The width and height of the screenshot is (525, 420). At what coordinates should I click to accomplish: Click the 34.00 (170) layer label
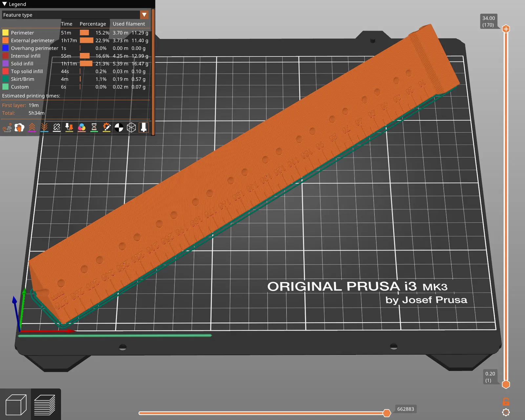pos(489,22)
